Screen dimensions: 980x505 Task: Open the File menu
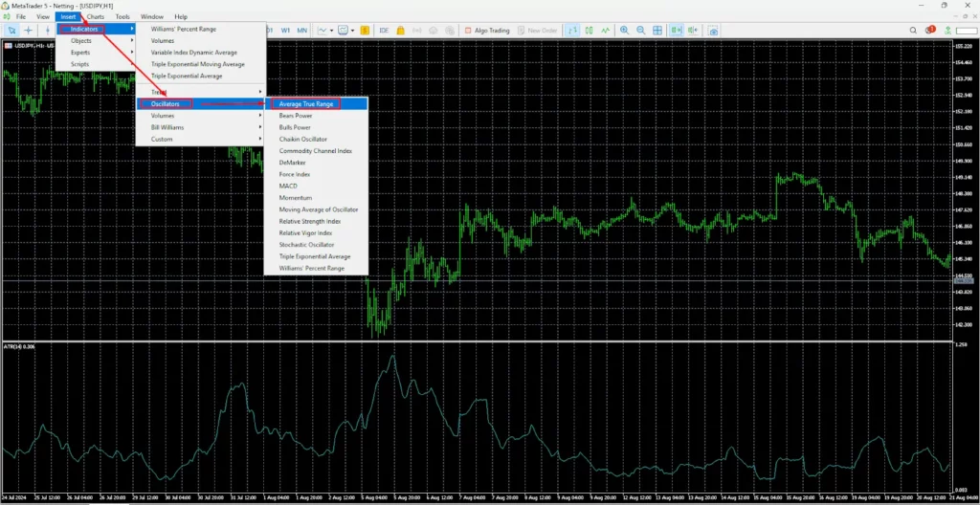coord(21,17)
